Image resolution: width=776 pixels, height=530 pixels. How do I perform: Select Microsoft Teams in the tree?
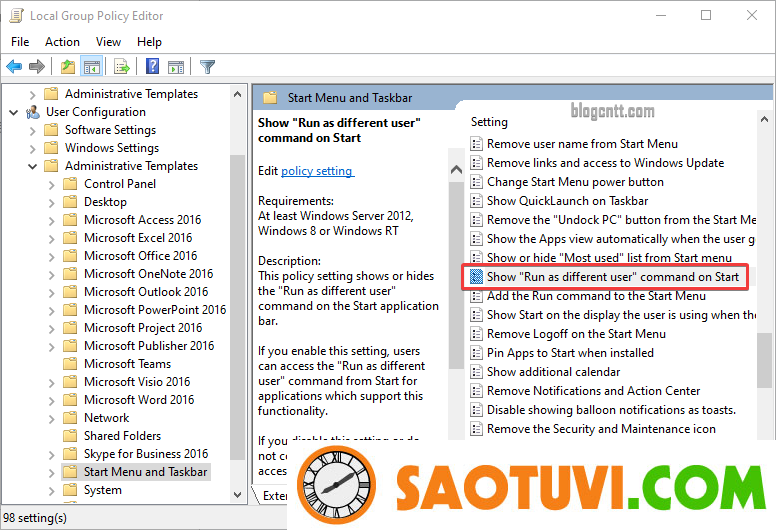click(127, 364)
